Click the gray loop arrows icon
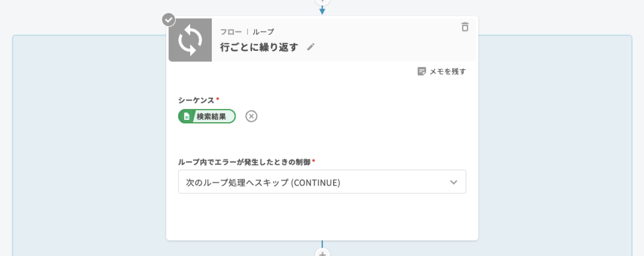Image resolution: width=644 pixels, height=256 pixels. tap(190, 40)
